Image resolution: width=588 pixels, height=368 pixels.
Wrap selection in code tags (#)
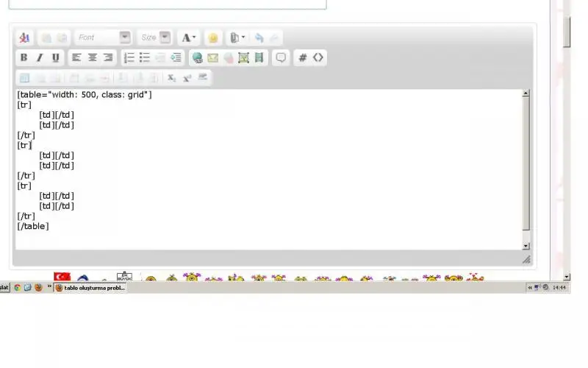point(302,57)
